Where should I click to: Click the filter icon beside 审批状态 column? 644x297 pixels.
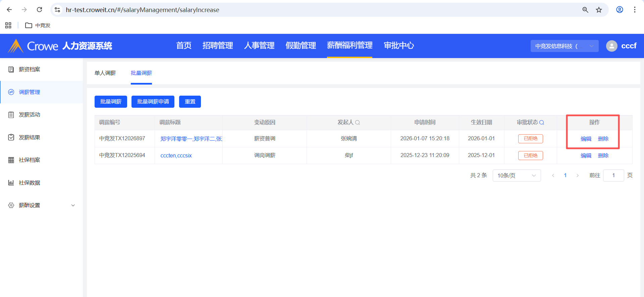point(542,122)
